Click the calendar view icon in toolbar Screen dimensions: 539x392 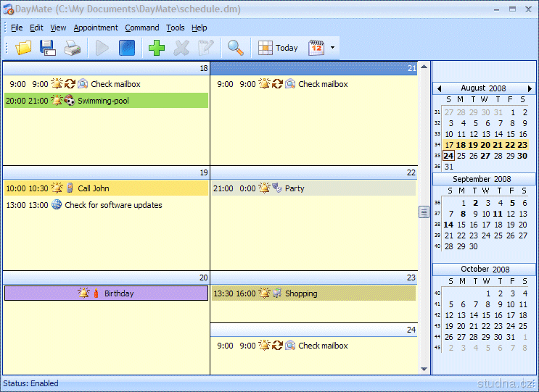pyautogui.click(x=316, y=48)
